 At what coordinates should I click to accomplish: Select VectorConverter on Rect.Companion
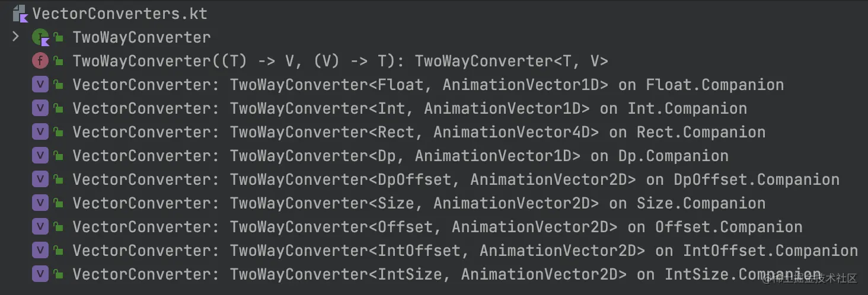point(419,132)
